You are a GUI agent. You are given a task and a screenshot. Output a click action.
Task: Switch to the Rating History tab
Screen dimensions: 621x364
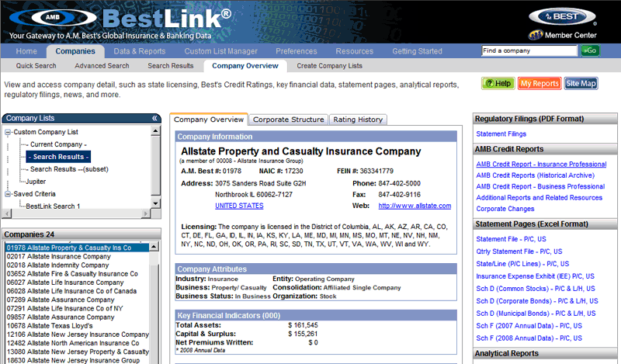358,120
